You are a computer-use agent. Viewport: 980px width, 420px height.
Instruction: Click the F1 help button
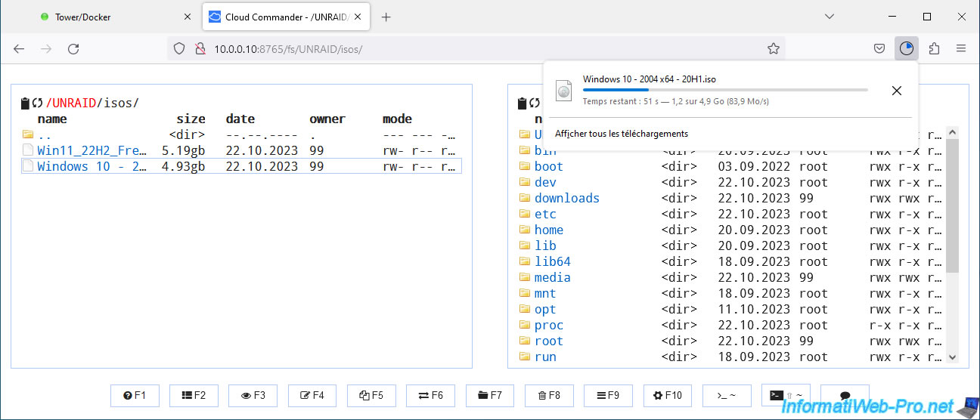(x=135, y=395)
